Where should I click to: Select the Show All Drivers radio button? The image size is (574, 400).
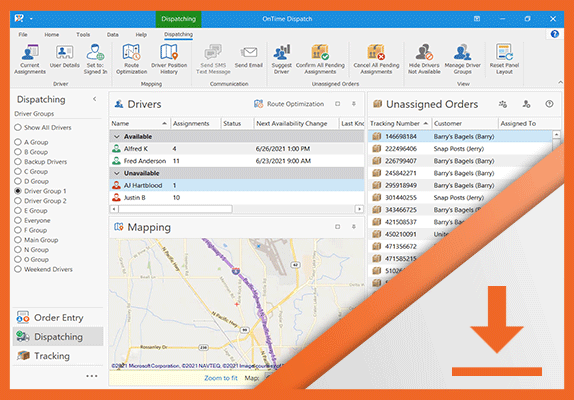coord(18,127)
